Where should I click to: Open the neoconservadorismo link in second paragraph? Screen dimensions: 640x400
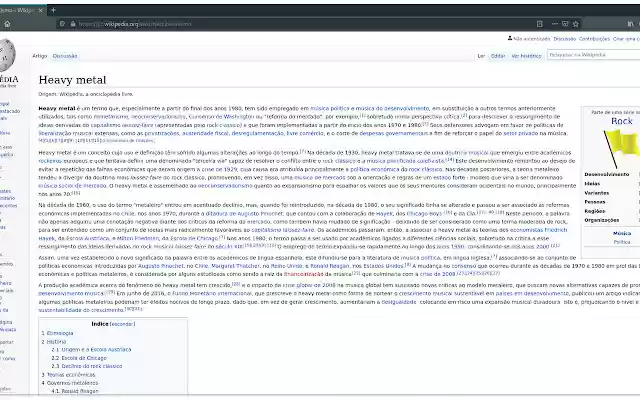click(225, 186)
